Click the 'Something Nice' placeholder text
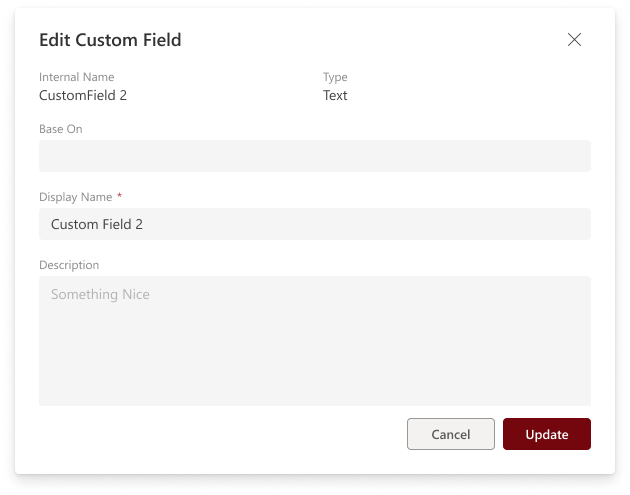 (100, 294)
